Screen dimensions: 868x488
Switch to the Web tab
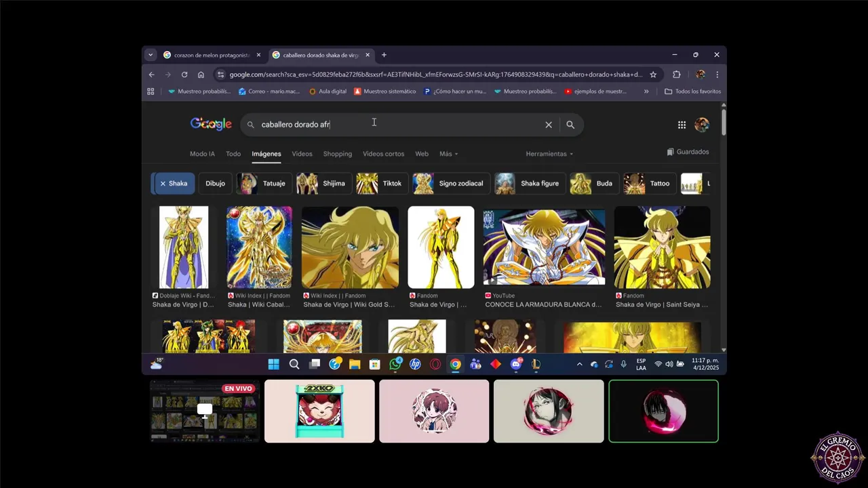(422, 154)
